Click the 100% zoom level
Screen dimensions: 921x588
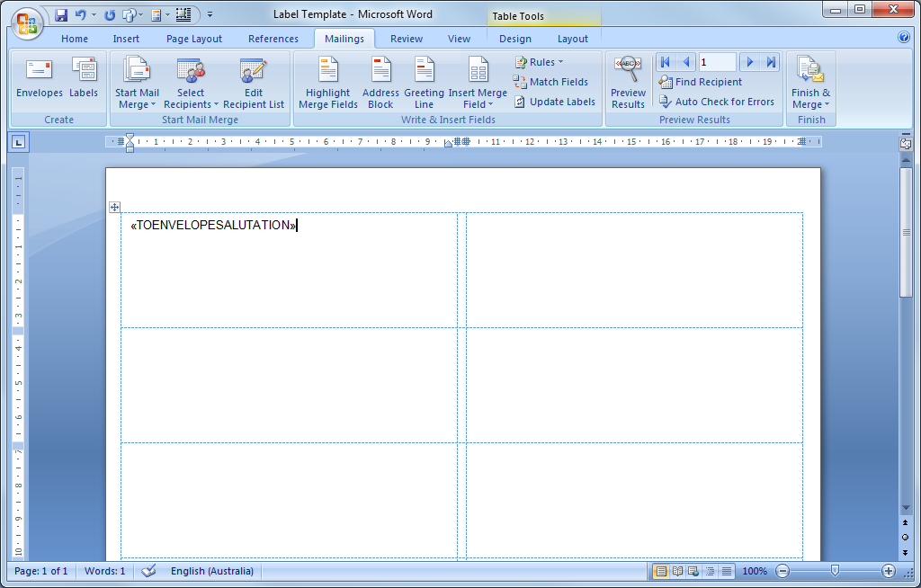[x=755, y=571]
